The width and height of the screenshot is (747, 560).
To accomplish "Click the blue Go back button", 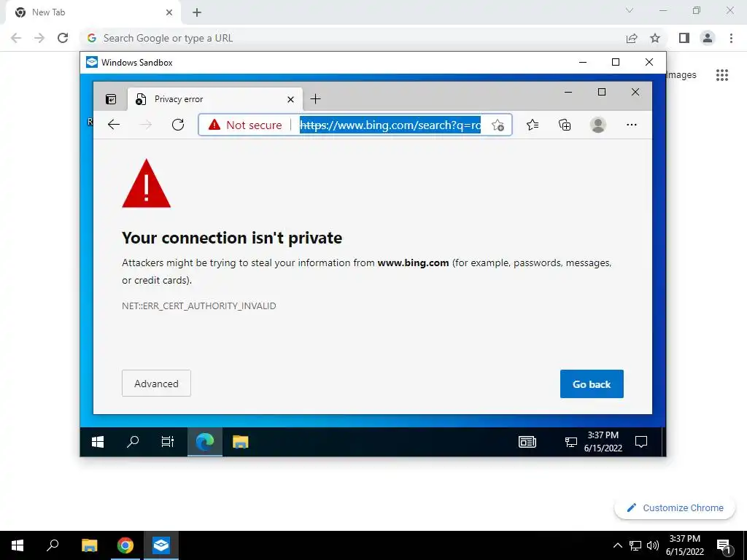I will pos(592,384).
